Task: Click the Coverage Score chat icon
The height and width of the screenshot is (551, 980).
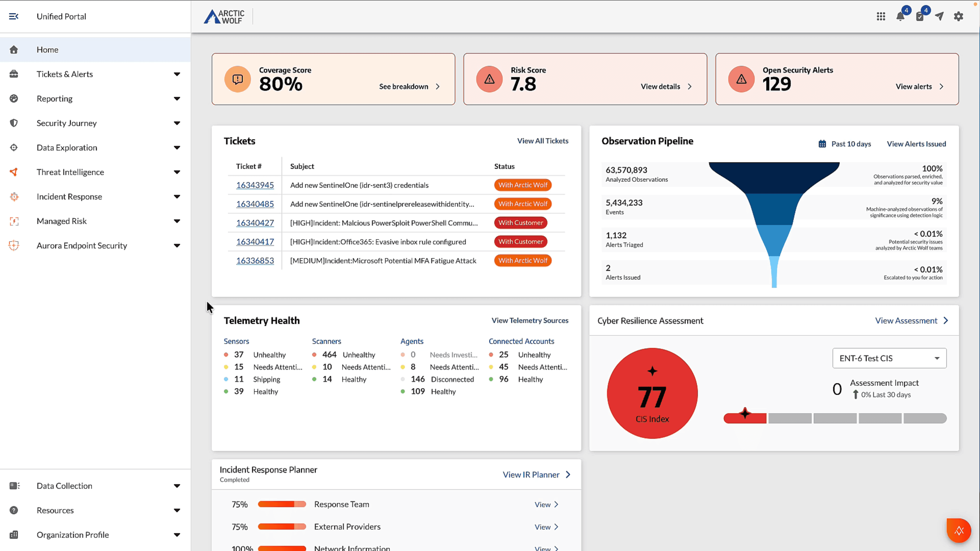Action: tap(237, 79)
